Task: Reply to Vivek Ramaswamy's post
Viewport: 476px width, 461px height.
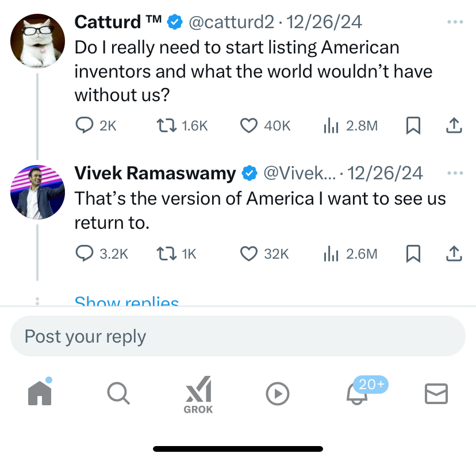Action: coord(85,253)
